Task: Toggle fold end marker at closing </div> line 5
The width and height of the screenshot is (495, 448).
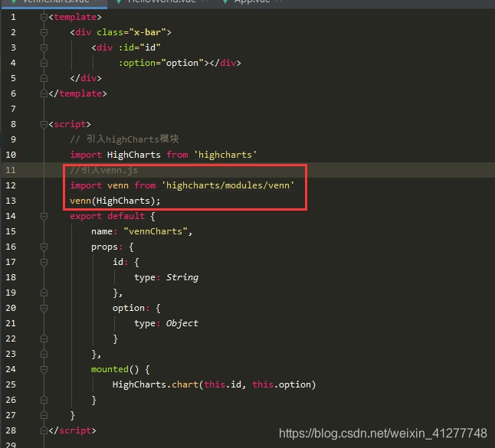Action: [44, 78]
